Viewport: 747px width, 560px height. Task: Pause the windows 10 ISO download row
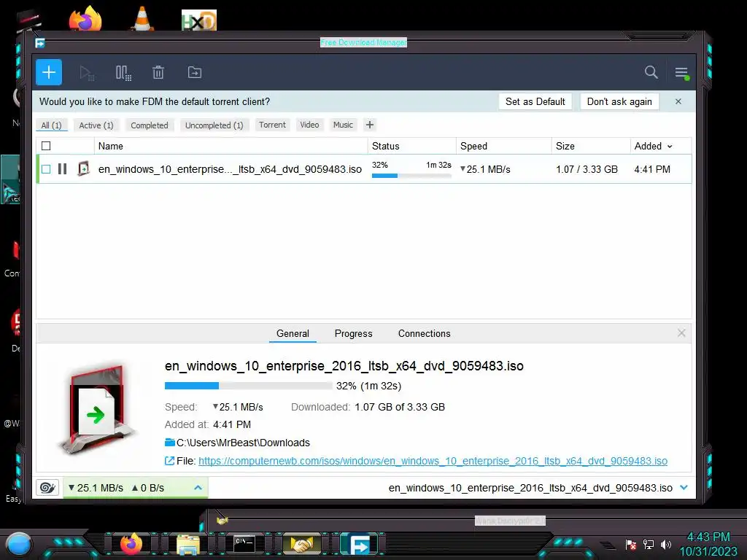point(63,169)
